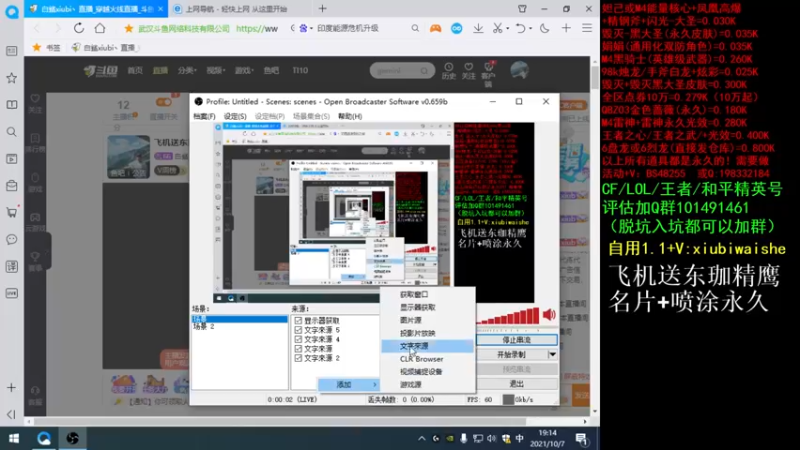The width and height of the screenshot is (800, 450).
Task: Click the scissors screenshot tool icon
Action: click(x=497, y=29)
